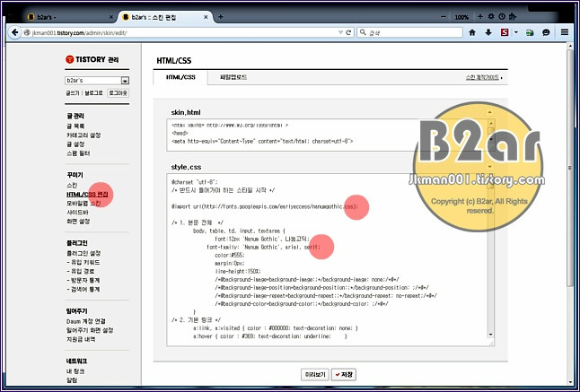
Task: Open 글 설정 menu item
Action: point(75,144)
